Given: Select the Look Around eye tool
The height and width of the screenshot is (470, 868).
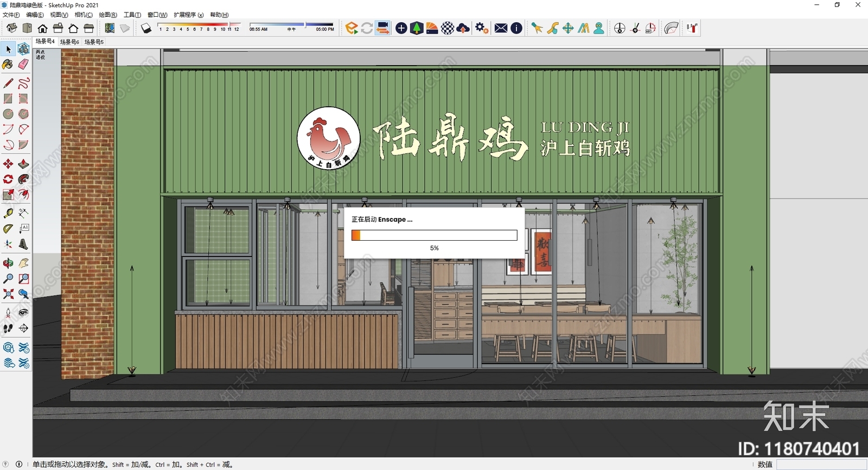Looking at the screenshot, I should [23, 313].
